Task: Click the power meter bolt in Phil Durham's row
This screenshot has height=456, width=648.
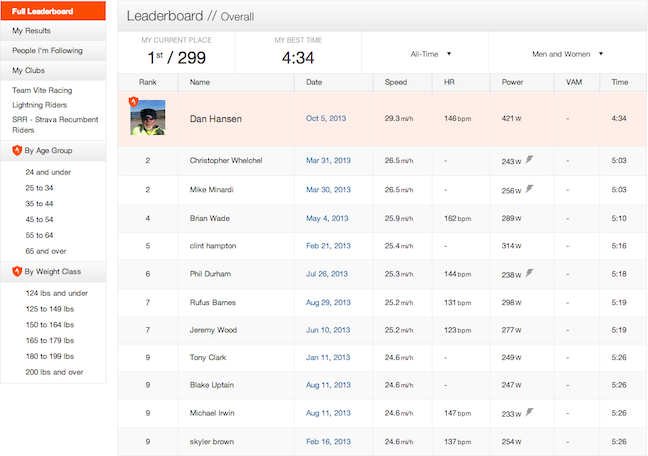Action: coord(529,273)
